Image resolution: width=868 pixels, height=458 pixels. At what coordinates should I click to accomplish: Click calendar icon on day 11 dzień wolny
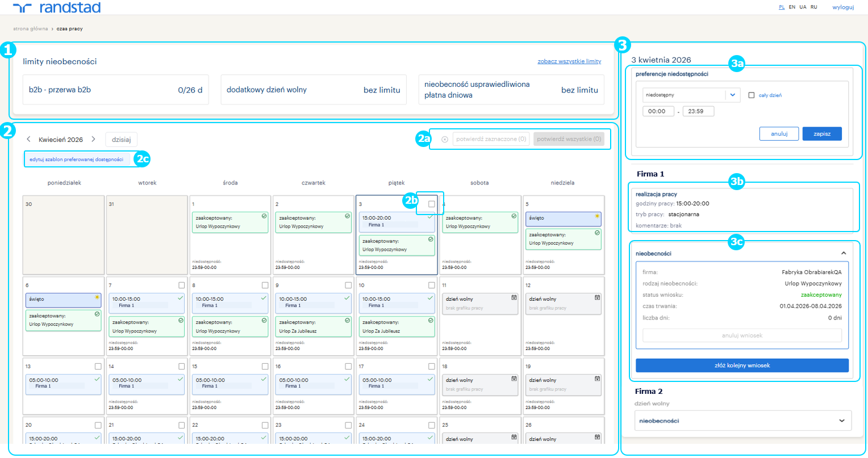(514, 297)
